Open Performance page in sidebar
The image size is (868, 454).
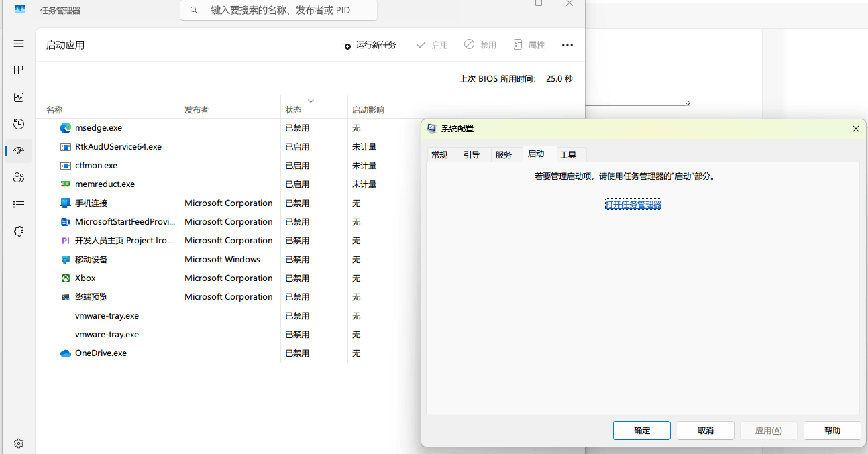[19, 97]
